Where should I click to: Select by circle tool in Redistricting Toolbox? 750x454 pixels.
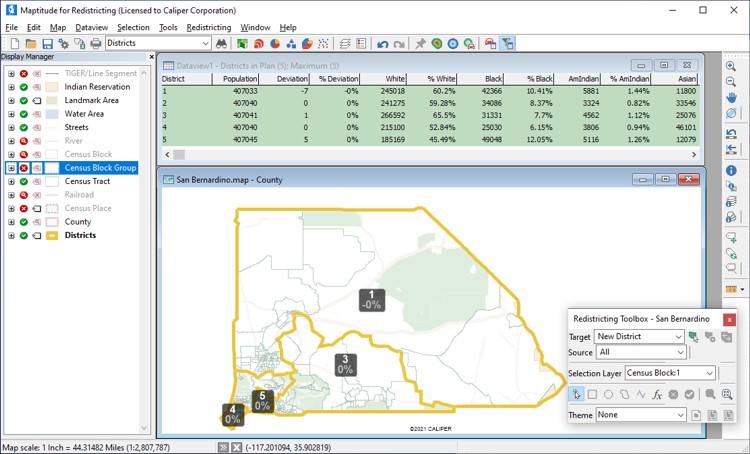(608, 395)
